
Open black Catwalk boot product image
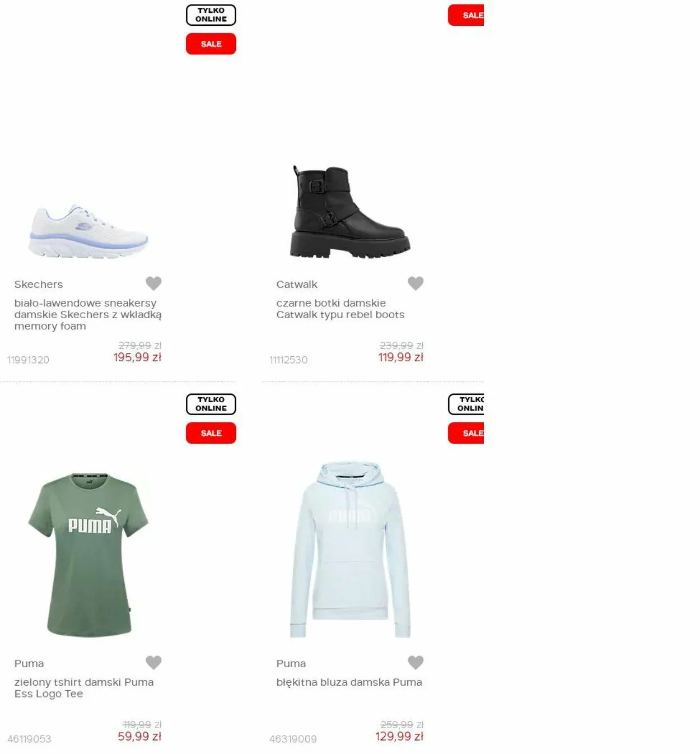tap(350, 212)
